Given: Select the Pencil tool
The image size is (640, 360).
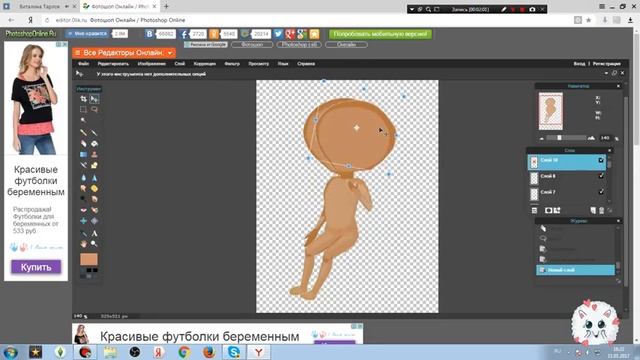Looking at the screenshot, I should coord(83,133).
